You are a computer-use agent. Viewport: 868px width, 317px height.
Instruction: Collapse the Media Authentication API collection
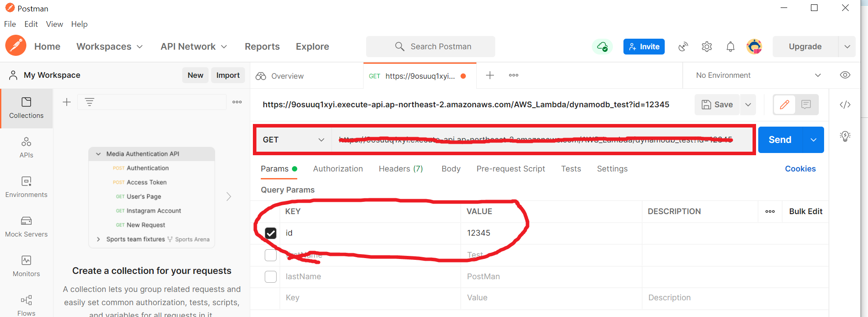point(98,154)
